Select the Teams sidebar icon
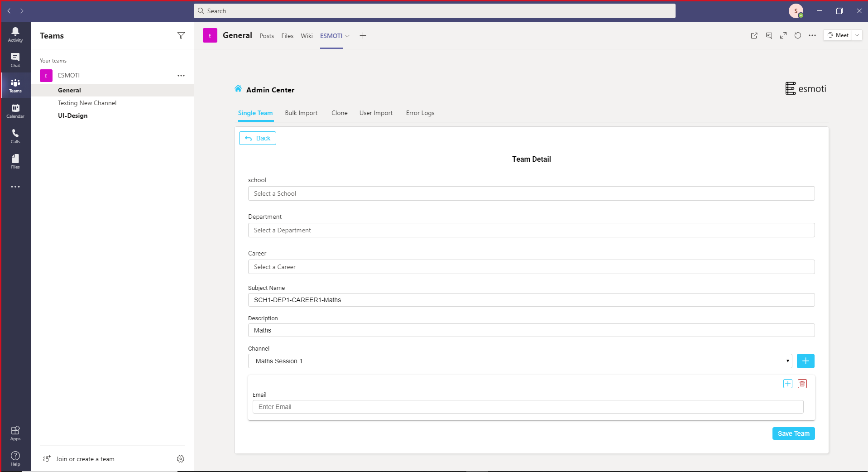This screenshot has width=868, height=472. (x=15, y=85)
